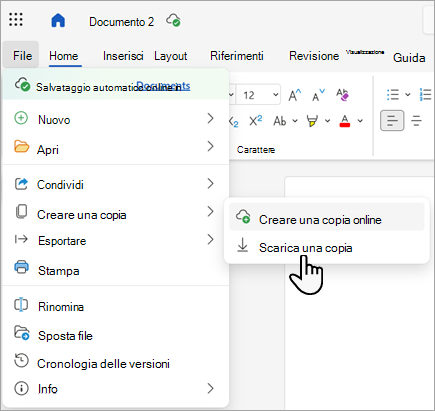Click the Documento 2 title
The width and height of the screenshot is (435, 411).
[121, 22]
